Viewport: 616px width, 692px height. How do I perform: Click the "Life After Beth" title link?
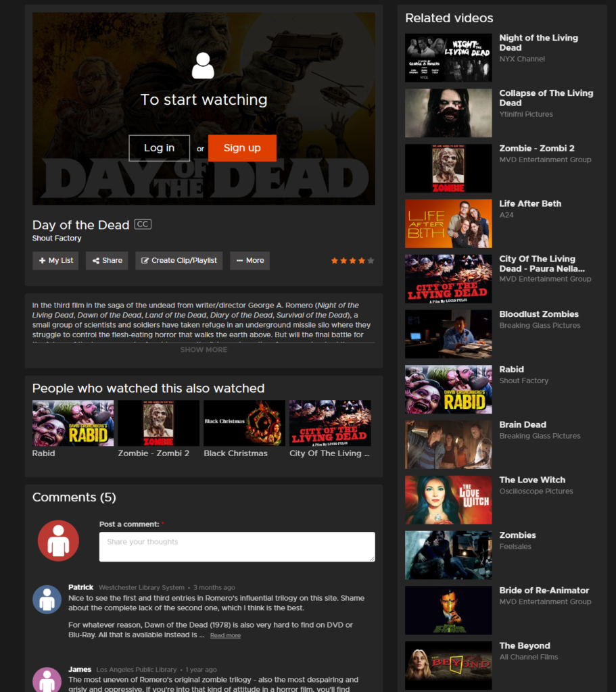[530, 203]
